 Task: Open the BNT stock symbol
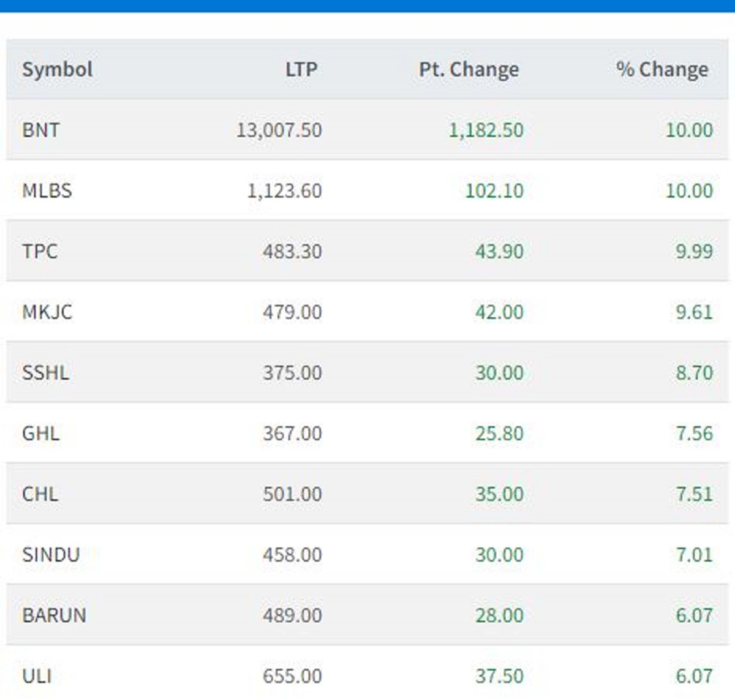(x=41, y=130)
